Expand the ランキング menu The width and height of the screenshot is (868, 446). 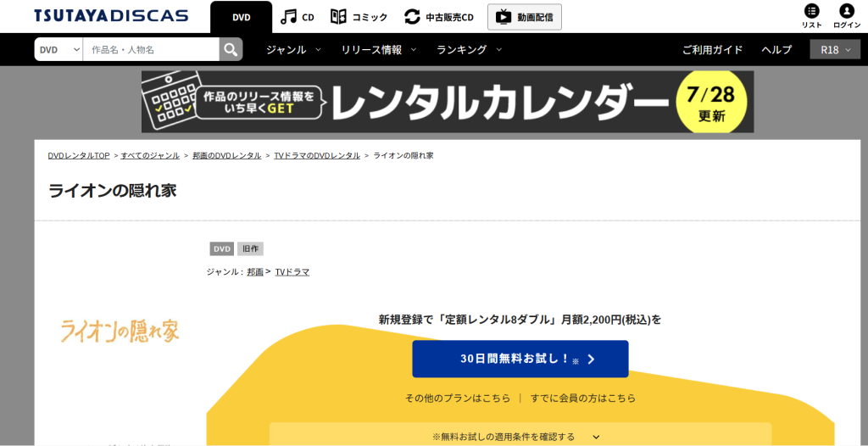click(x=470, y=49)
